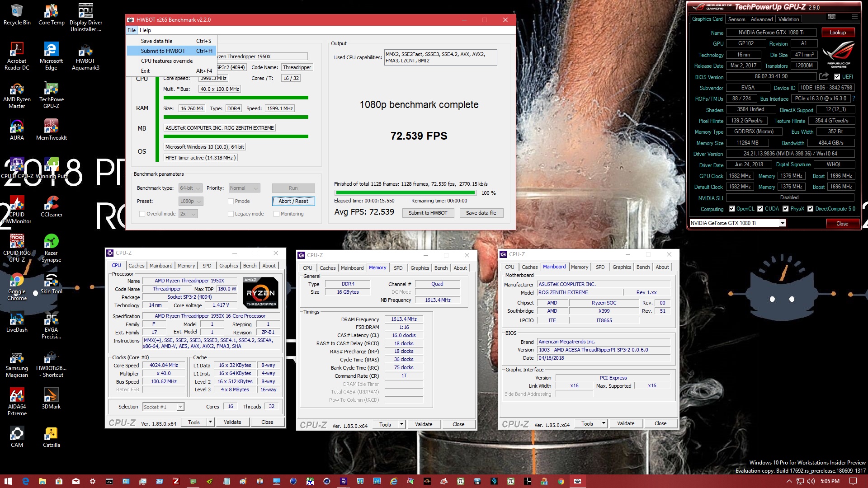868x488 pixels.
Task: Launch Microsoft Edge desktop shortcut
Action: click(x=51, y=56)
